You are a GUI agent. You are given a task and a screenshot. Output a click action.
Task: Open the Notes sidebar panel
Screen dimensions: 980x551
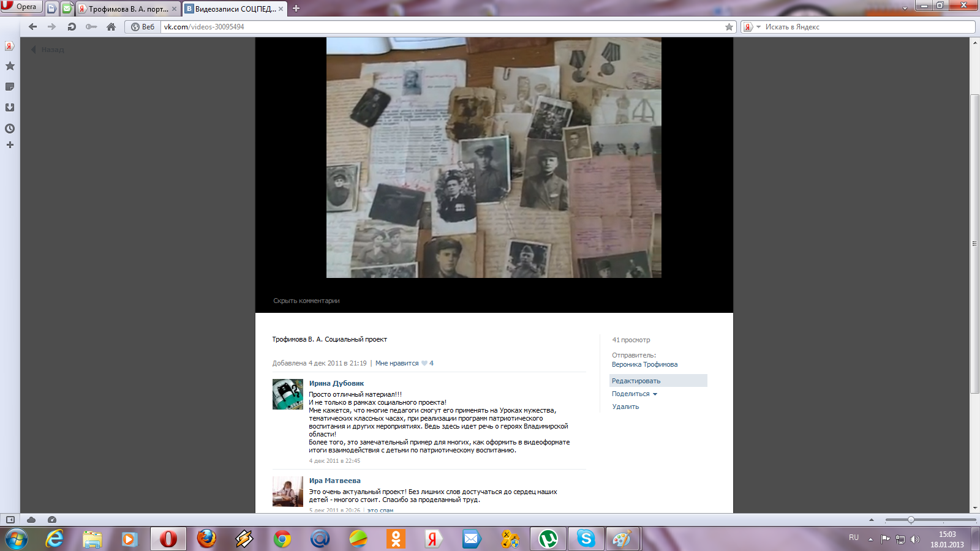pos(10,87)
